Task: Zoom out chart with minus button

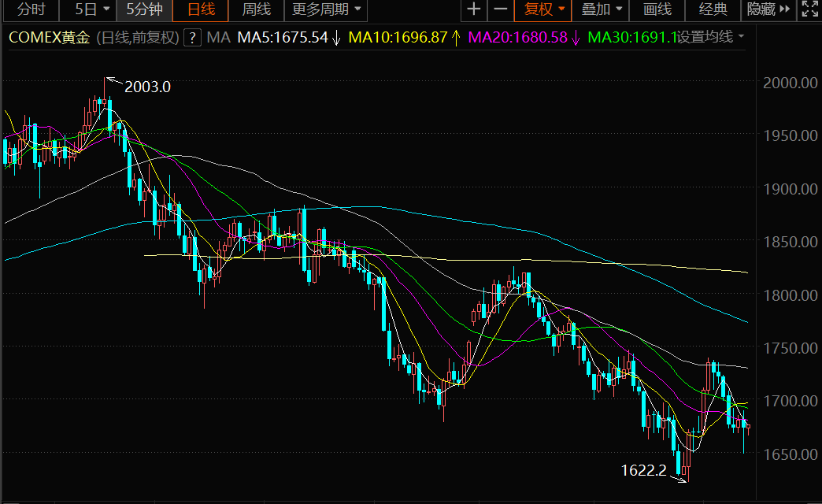Action: [501, 9]
